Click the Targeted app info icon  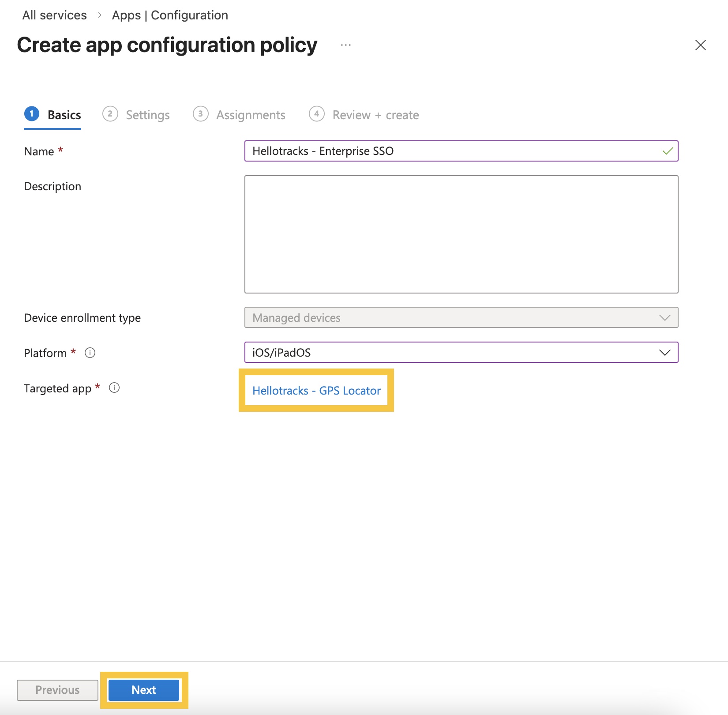point(114,388)
